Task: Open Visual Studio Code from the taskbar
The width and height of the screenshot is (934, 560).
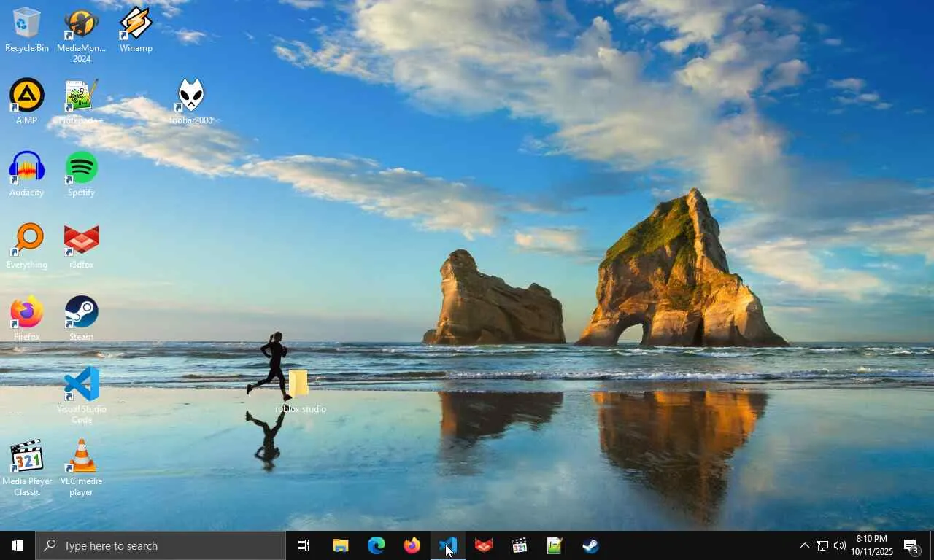Action: [447, 545]
